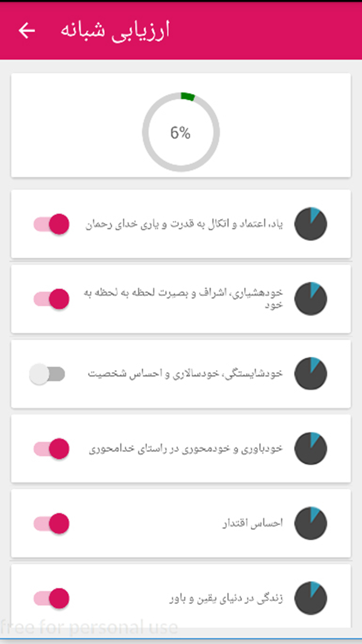362x644 pixels.
Task: Enable the خودشایستگی، خودسالاری switch
Action: [x=47, y=374]
